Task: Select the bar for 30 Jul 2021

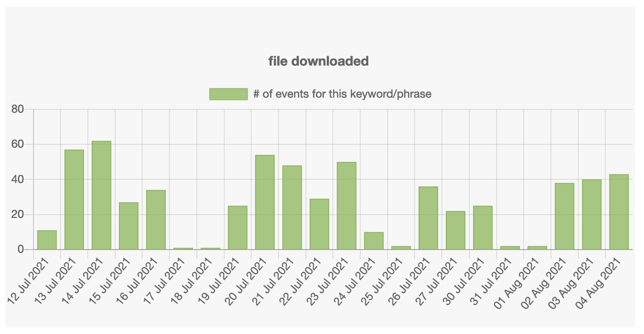Action: tap(482, 226)
